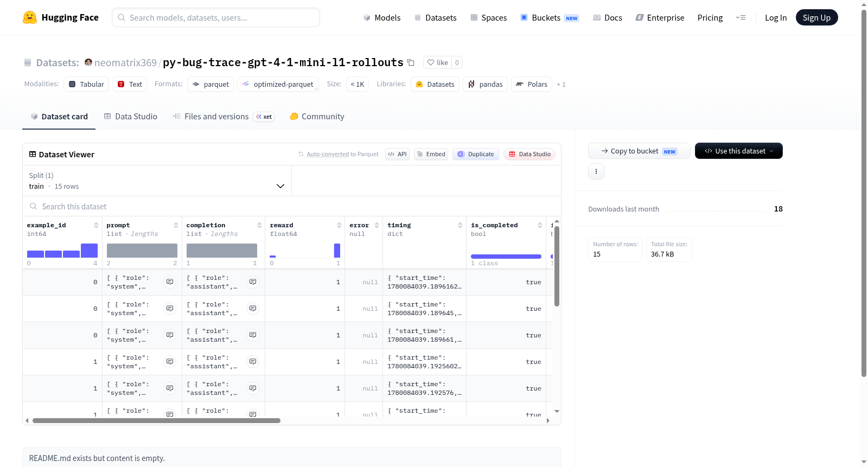The image size is (868, 467).
Task: Open completion chat view for first row
Action: pos(253,282)
